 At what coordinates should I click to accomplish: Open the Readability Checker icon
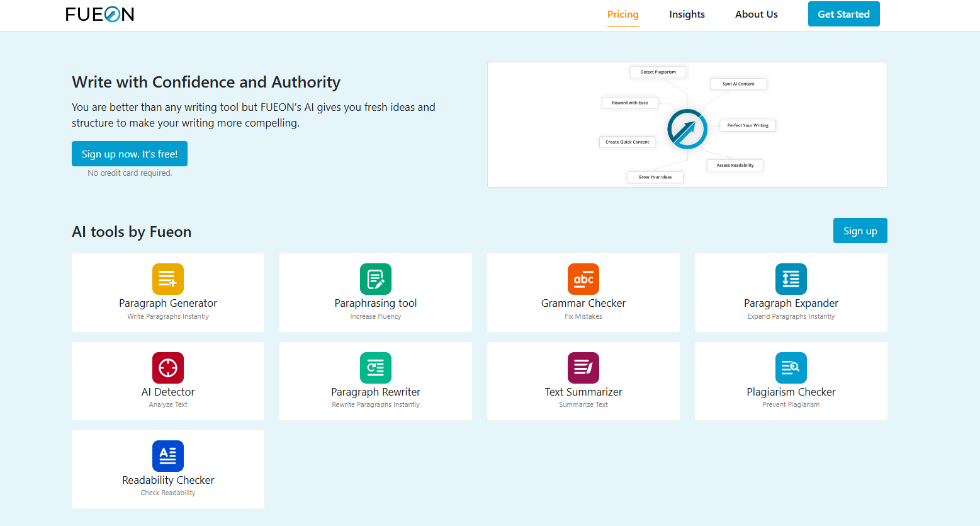point(168,456)
